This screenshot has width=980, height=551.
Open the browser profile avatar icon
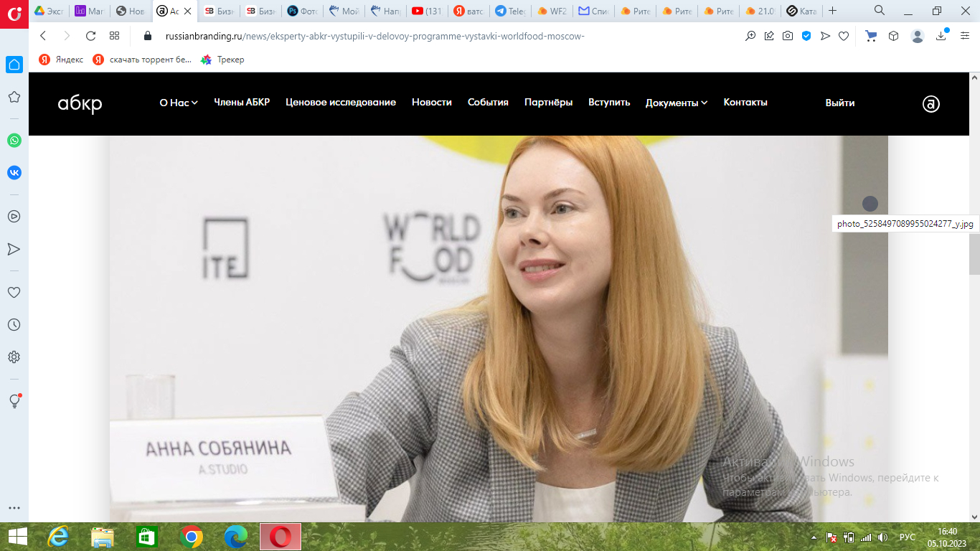point(918,36)
